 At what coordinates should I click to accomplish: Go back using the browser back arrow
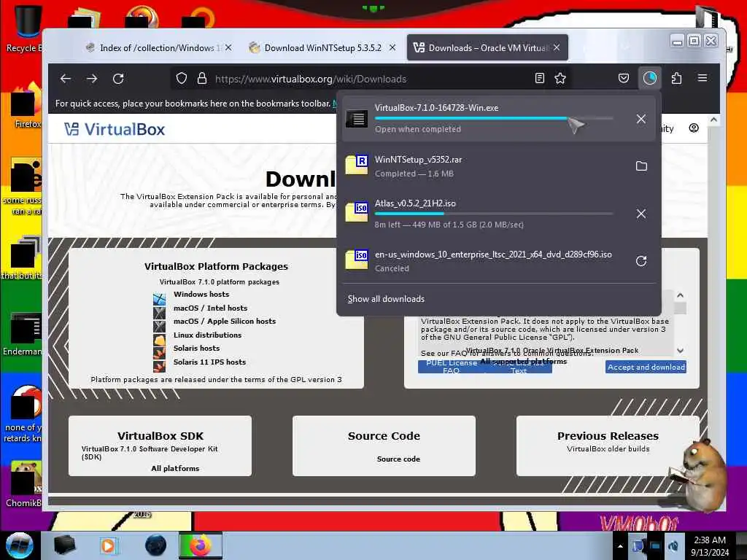[x=66, y=79]
